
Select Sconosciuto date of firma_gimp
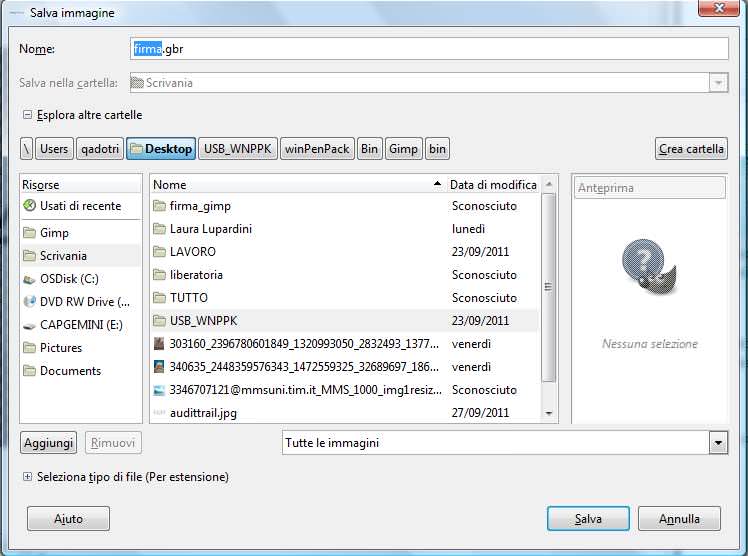point(484,206)
